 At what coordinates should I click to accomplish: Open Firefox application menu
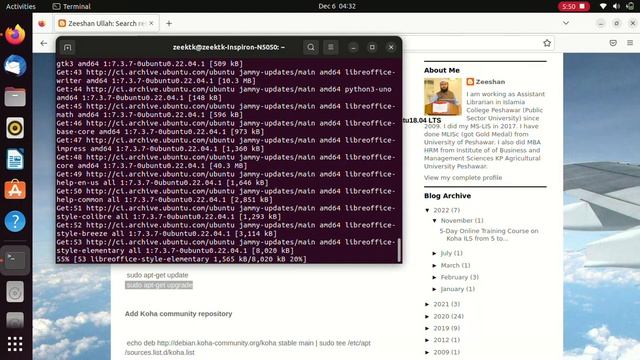[630, 43]
